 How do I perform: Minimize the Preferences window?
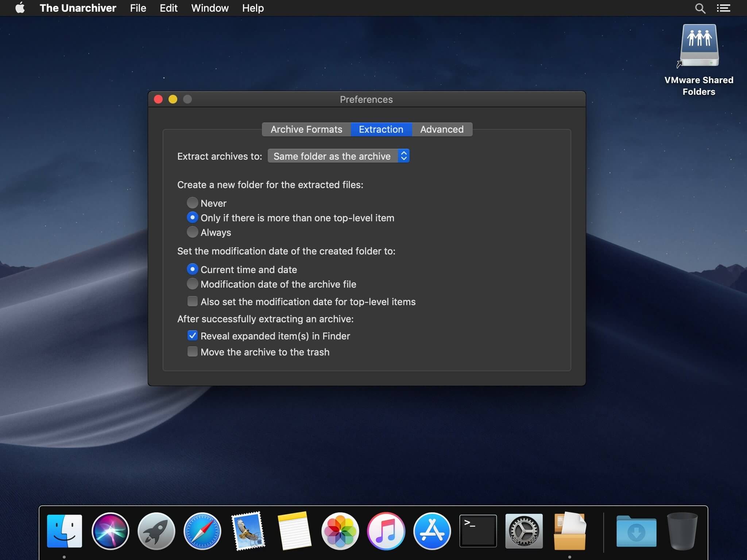[173, 99]
